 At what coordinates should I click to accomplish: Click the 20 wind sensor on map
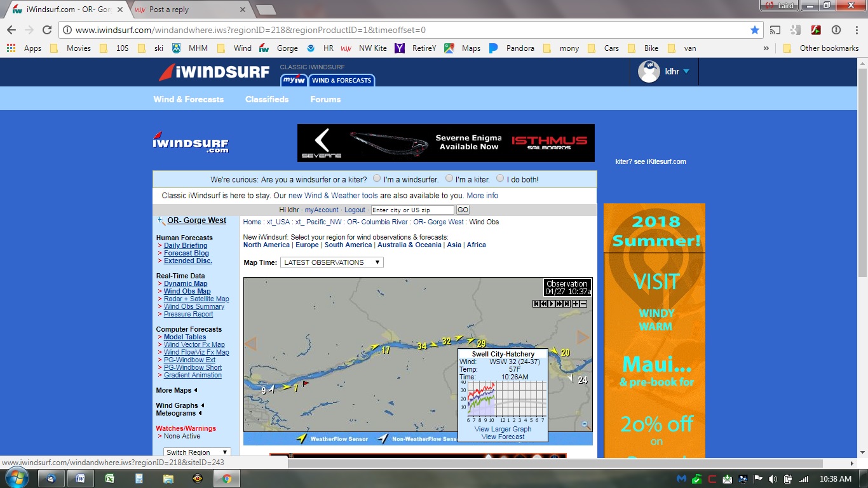(565, 353)
